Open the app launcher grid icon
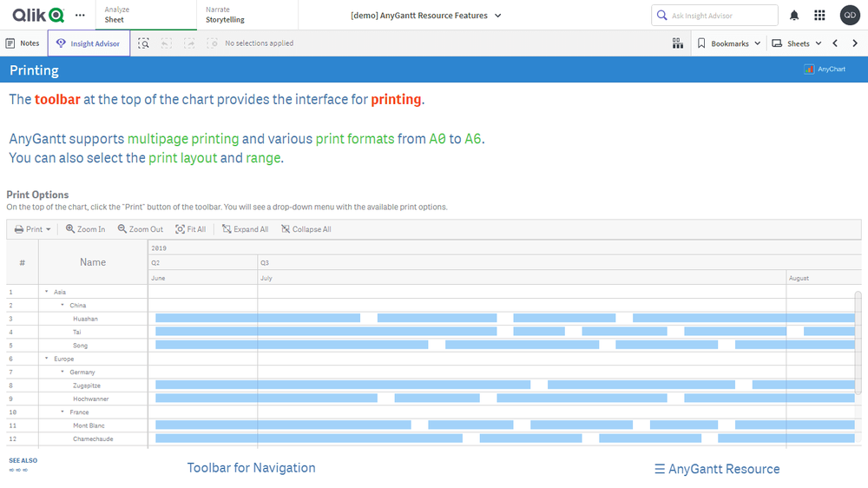This screenshot has height=488, width=868. click(819, 16)
